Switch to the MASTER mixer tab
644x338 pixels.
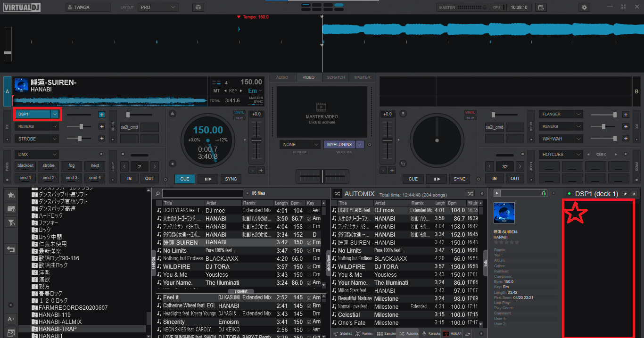[362, 77]
